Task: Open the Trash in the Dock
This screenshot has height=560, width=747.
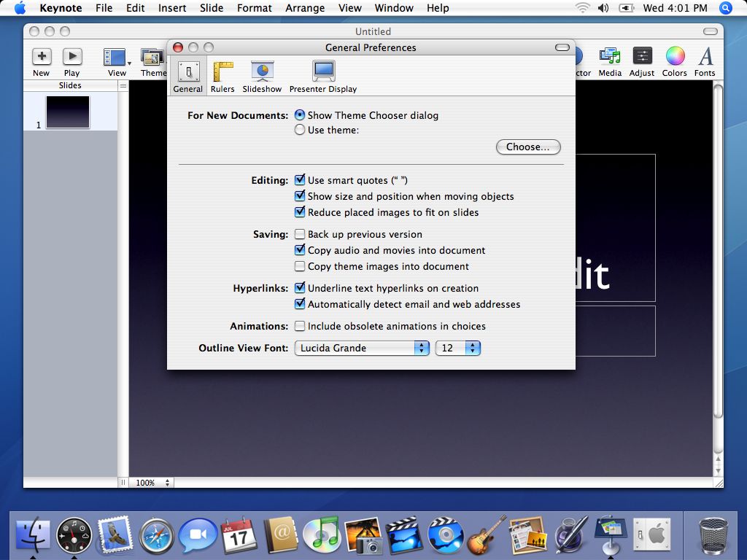Action: tap(713, 536)
